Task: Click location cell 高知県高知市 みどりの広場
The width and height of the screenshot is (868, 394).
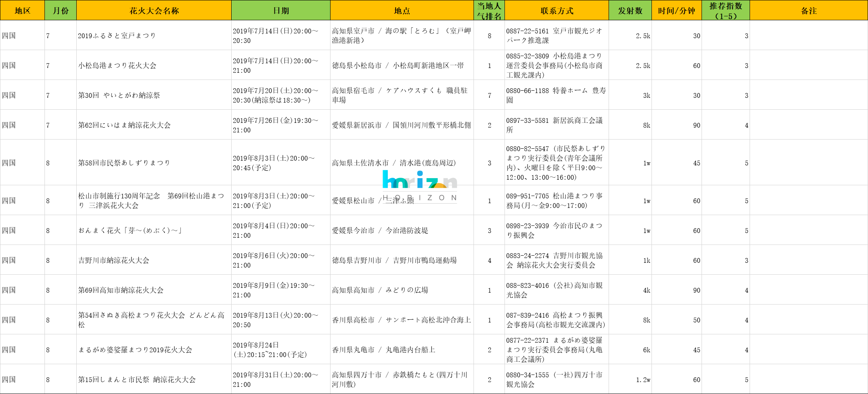Action: 402,290
